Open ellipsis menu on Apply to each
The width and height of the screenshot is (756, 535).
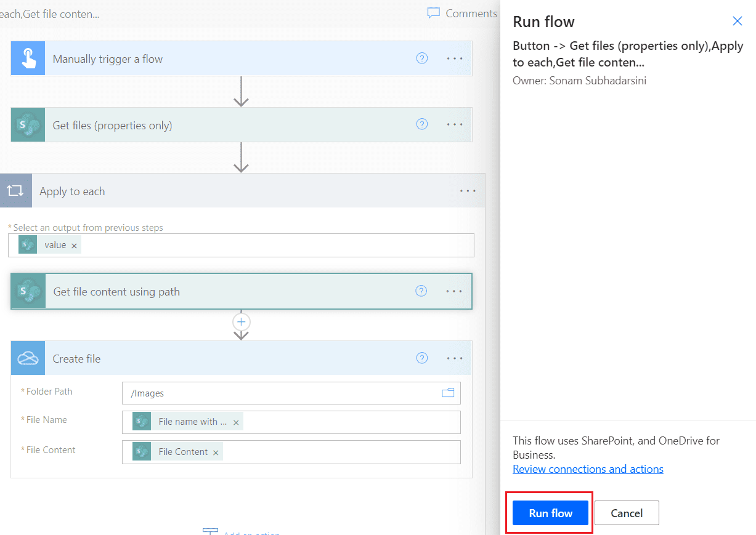468,191
